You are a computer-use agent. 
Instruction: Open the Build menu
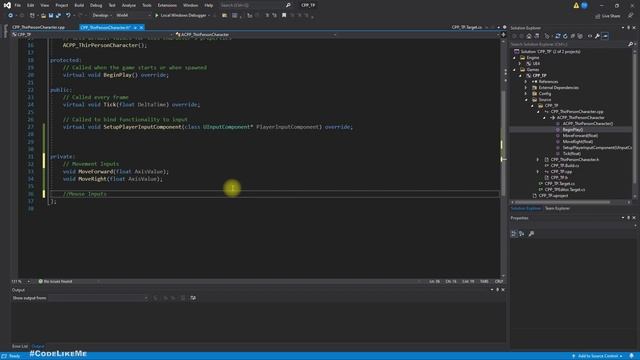click(x=79, y=5)
